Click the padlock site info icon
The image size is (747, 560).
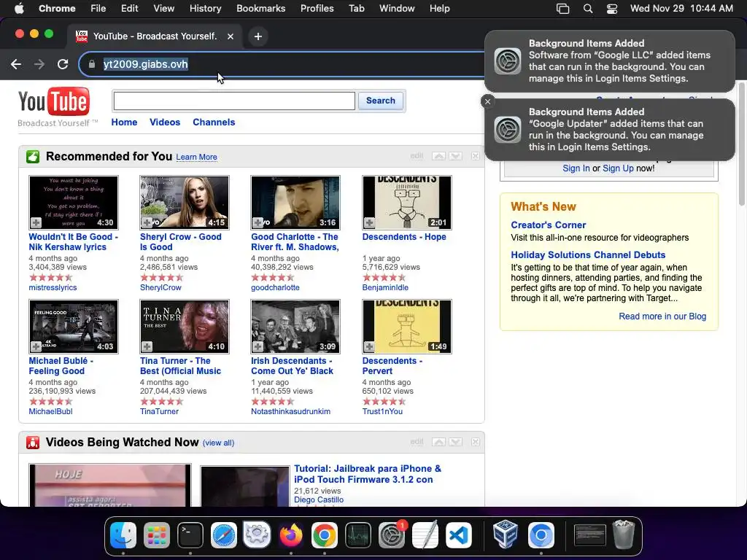click(91, 64)
